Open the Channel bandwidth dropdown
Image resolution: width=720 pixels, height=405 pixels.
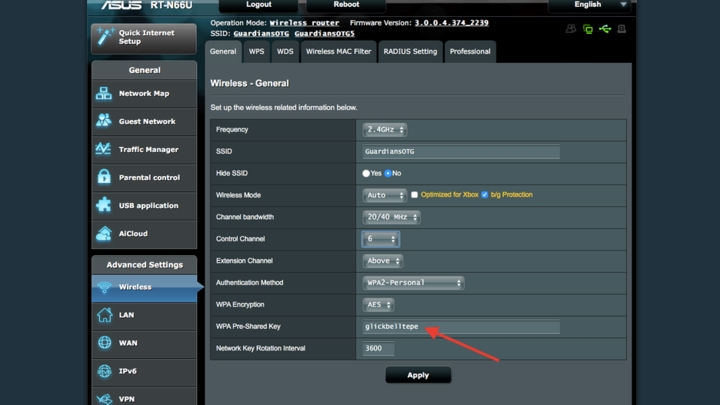point(391,217)
